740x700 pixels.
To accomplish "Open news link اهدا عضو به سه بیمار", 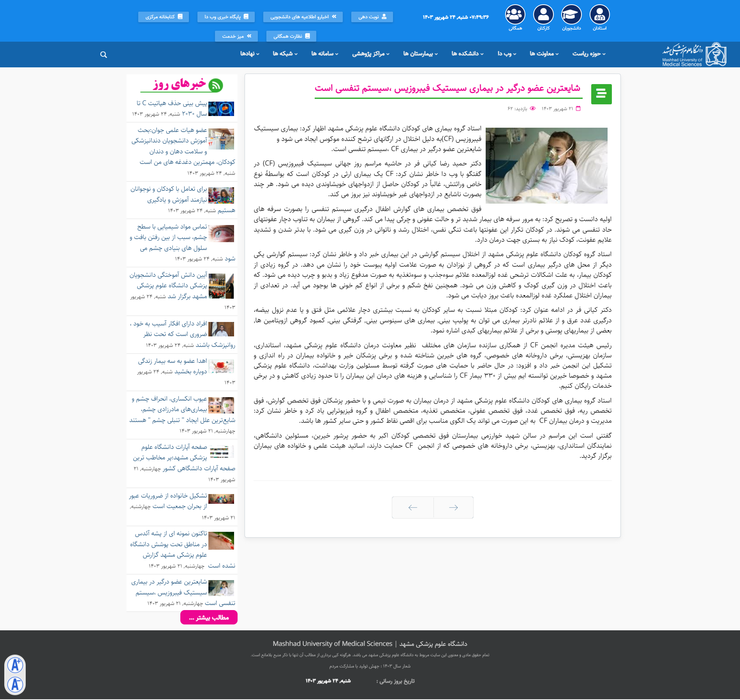I will [x=172, y=366].
